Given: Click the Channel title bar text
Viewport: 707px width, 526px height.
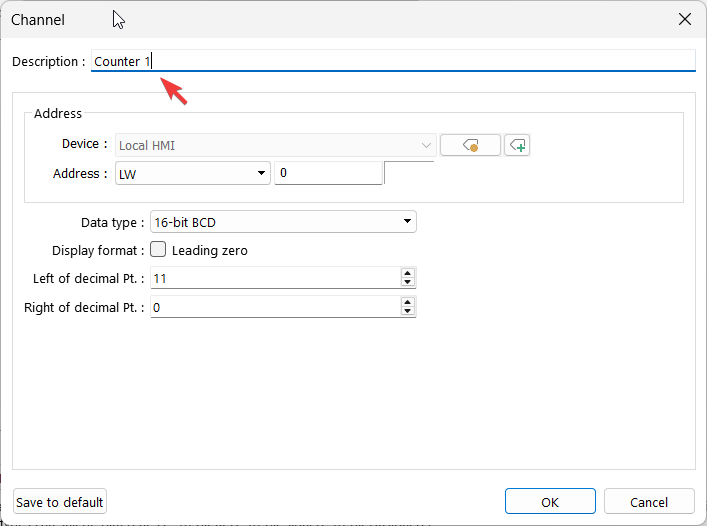Looking at the screenshot, I should 38,20.
